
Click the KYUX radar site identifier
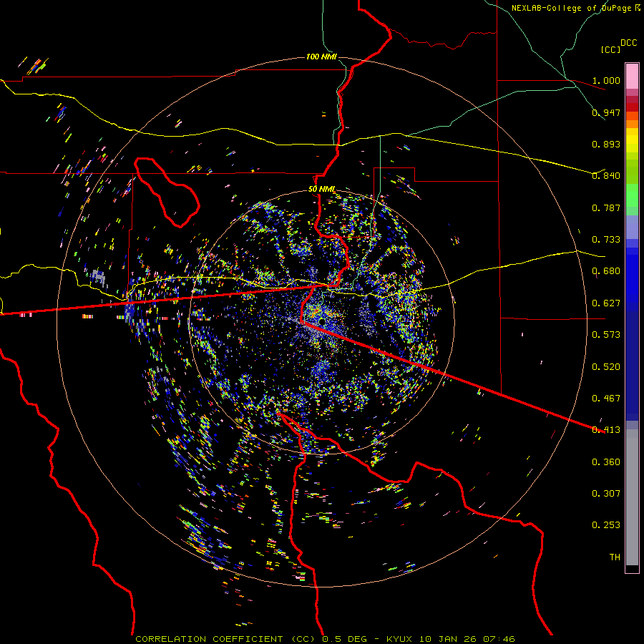(399, 639)
